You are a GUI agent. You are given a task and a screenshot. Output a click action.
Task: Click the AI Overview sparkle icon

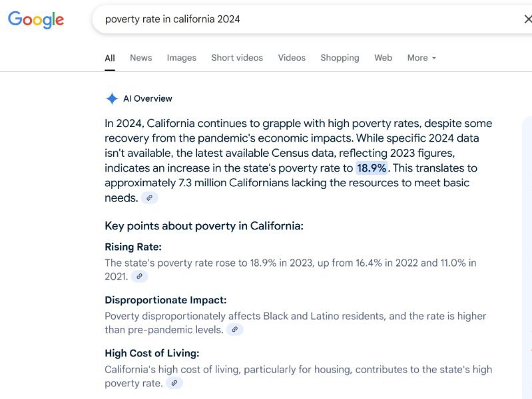click(112, 98)
